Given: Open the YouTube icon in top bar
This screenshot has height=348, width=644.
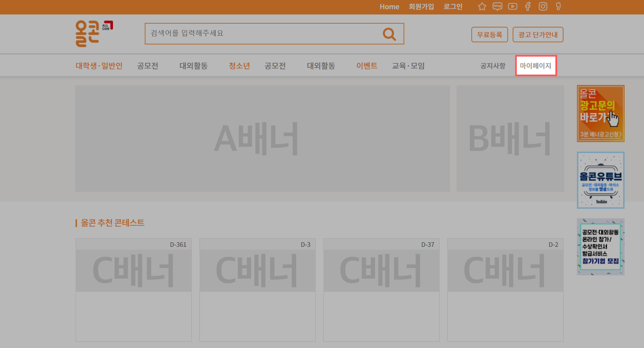Looking at the screenshot, I should pos(512,7).
